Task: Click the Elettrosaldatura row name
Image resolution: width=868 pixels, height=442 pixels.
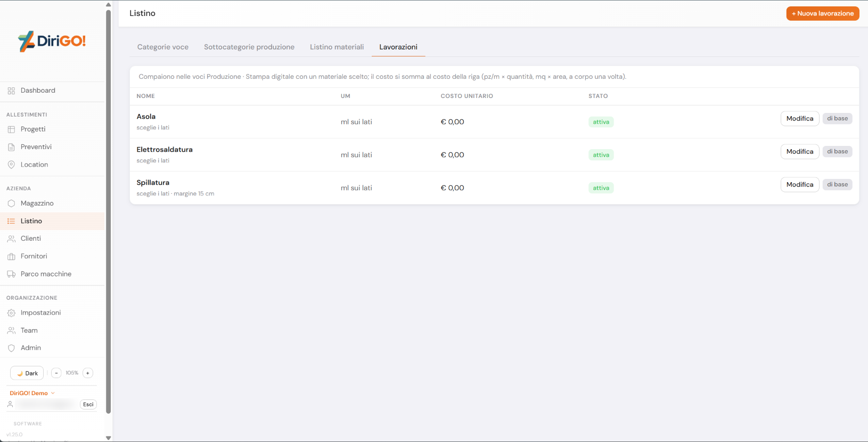Action: click(x=165, y=150)
